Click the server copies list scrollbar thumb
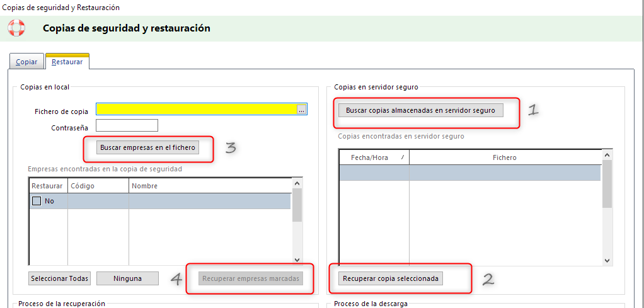Image resolution: width=644 pixels, height=308 pixels. (x=607, y=183)
